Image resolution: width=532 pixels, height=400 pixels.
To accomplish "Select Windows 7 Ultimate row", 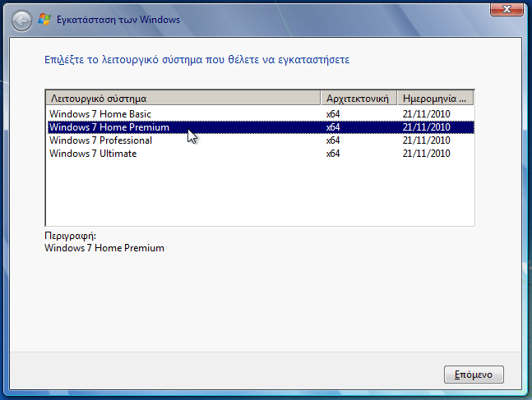I will click(261, 154).
